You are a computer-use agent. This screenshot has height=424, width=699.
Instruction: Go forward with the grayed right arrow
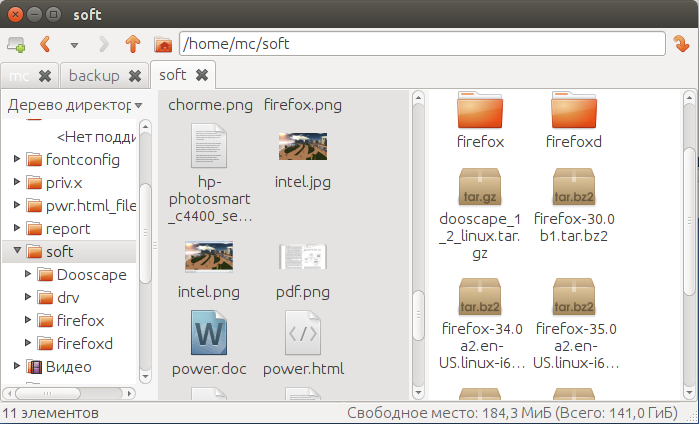tap(103, 44)
